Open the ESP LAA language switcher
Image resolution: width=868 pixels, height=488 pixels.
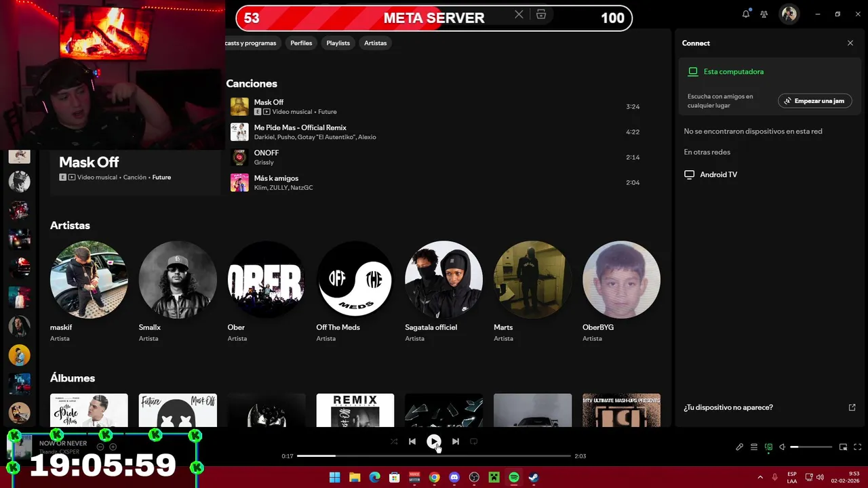tap(792, 477)
